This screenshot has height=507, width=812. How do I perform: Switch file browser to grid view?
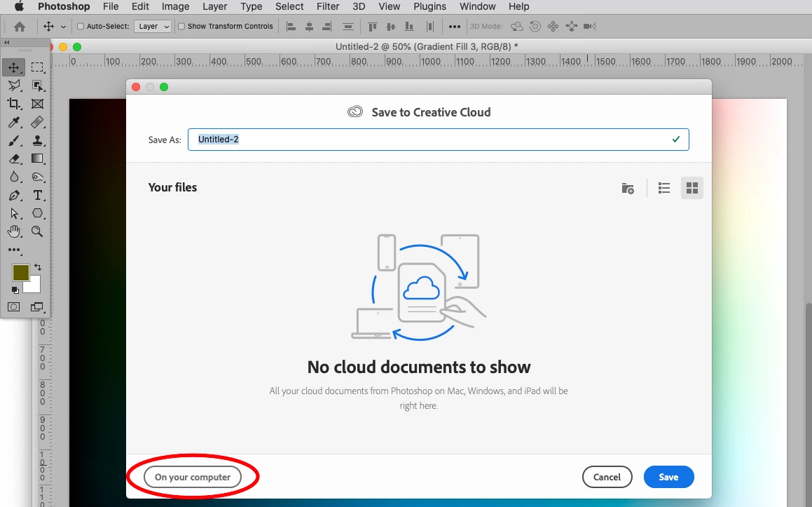point(692,188)
